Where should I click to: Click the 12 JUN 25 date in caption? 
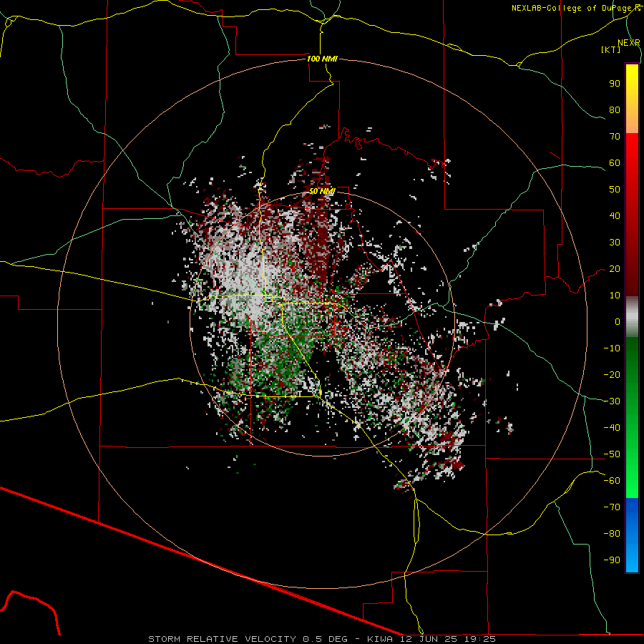(x=429, y=639)
